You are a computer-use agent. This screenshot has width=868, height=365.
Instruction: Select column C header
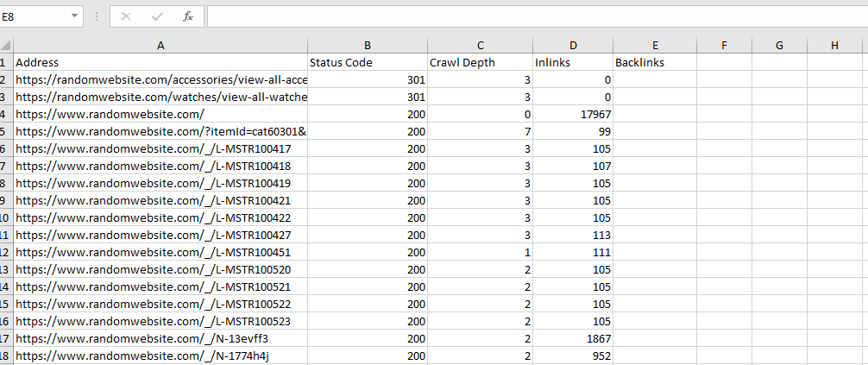coord(480,46)
